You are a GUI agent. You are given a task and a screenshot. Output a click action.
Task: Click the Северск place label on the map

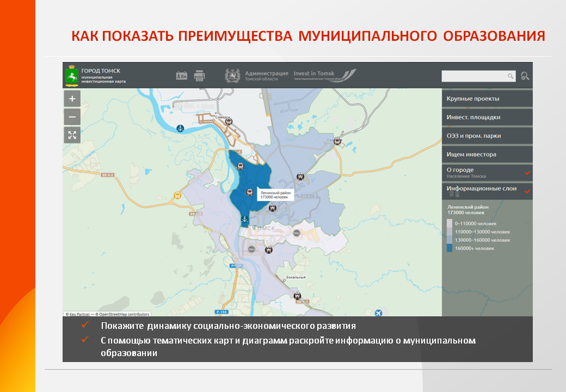[223, 117]
